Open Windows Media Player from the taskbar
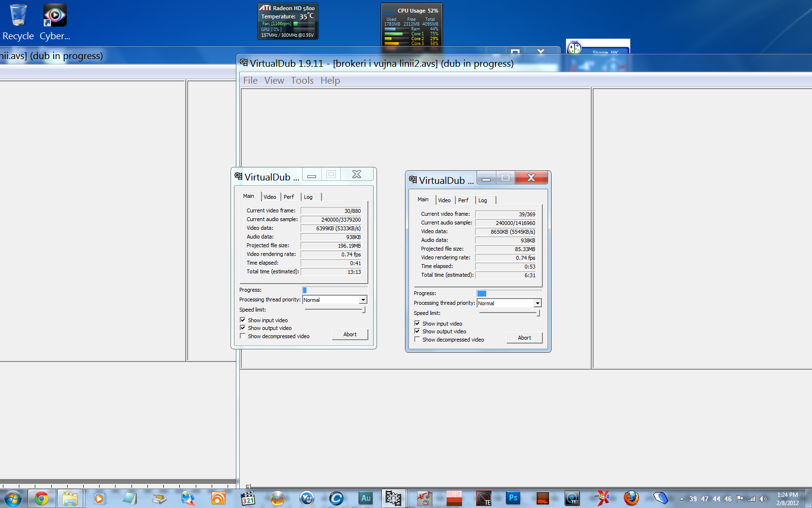Image resolution: width=812 pixels, height=508 pixels. pos(99,498)
